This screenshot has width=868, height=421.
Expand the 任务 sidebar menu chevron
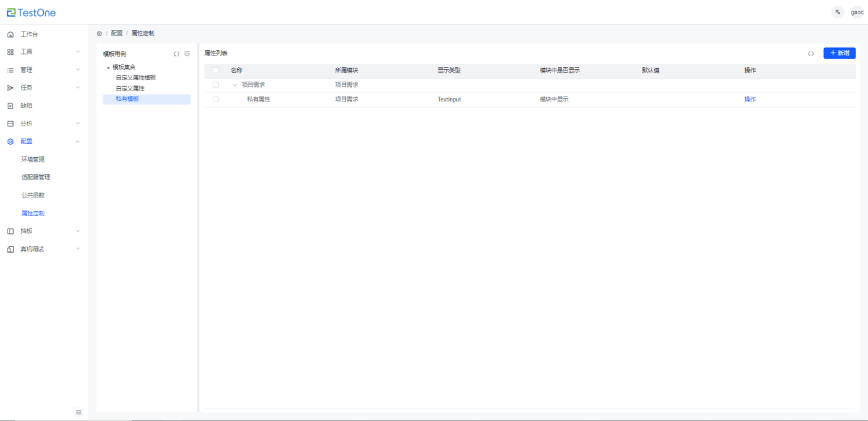coord(78,88)
